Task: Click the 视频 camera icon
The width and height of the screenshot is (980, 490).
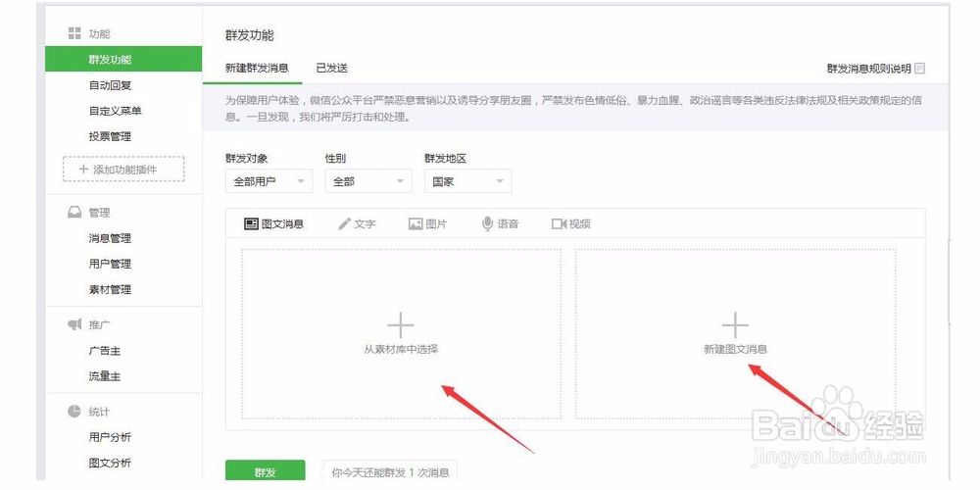Action: click(559, 223)
